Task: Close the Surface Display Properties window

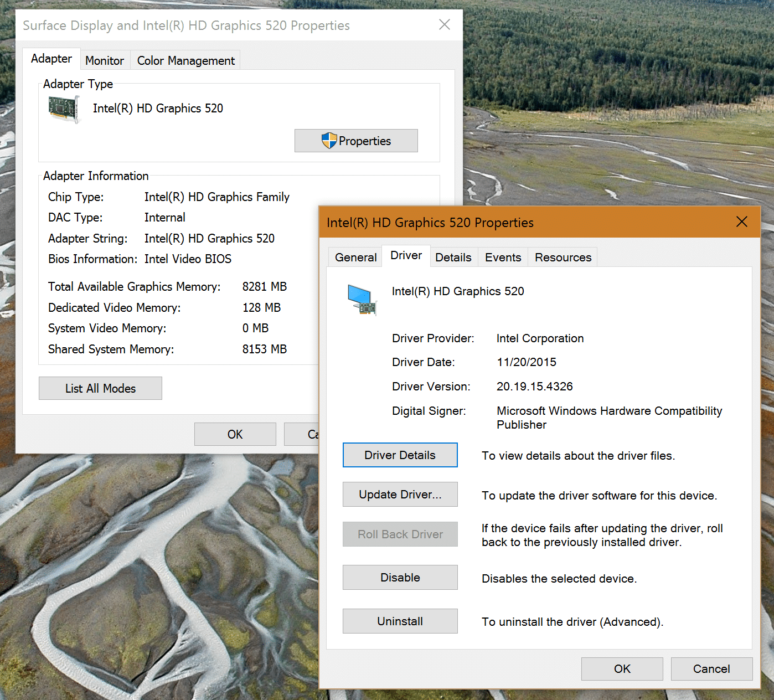Action: (444, 24)
